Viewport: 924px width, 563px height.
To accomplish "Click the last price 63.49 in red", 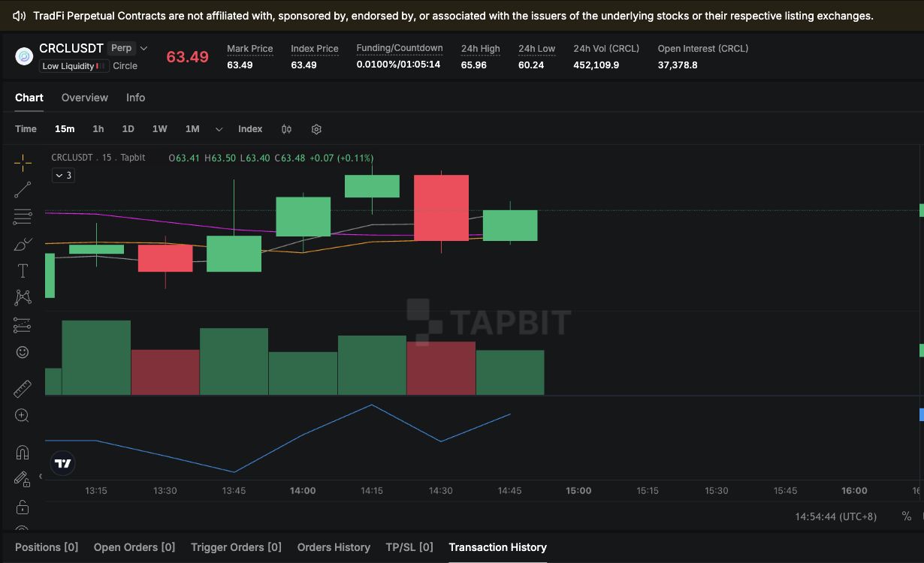I will 187,57.
